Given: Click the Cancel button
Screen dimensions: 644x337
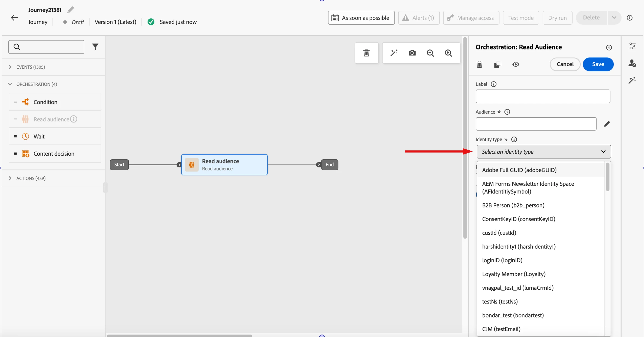Looking at the screenshot, I should coord(565,64).
